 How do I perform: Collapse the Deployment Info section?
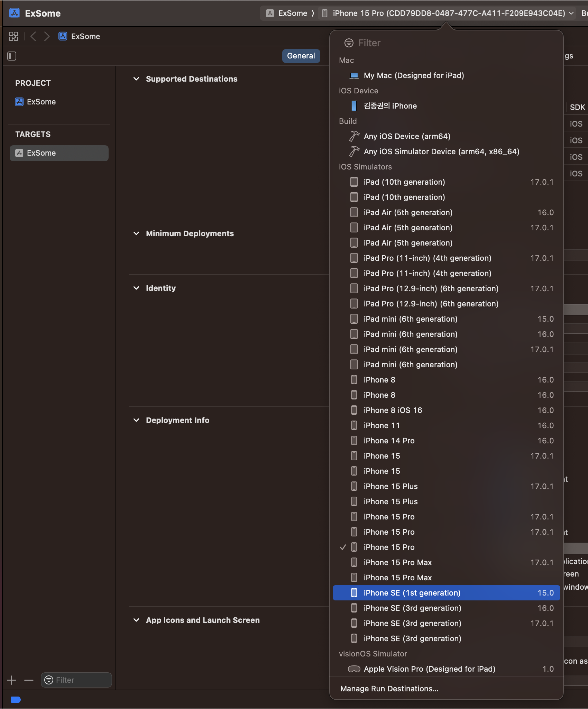pyautogui.click(x=136, y=420)
